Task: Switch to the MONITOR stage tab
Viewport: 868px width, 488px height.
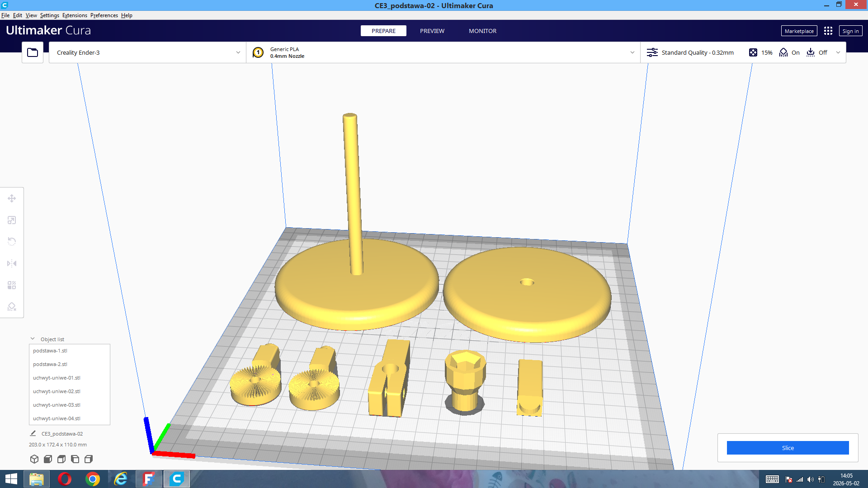Action: click(482, 31)
